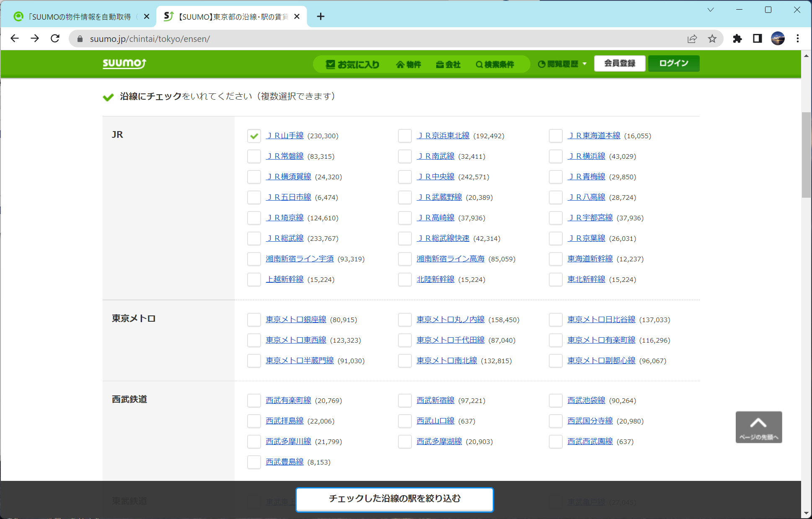Click the scrollbar up arrow

[x=807, y=55]
